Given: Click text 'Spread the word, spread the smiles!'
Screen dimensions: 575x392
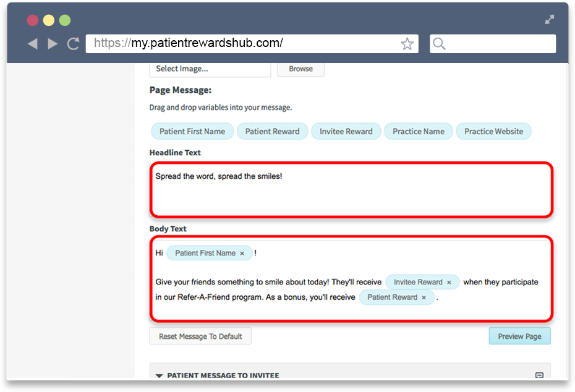Looking at the screenshot, I should [218, 176].
